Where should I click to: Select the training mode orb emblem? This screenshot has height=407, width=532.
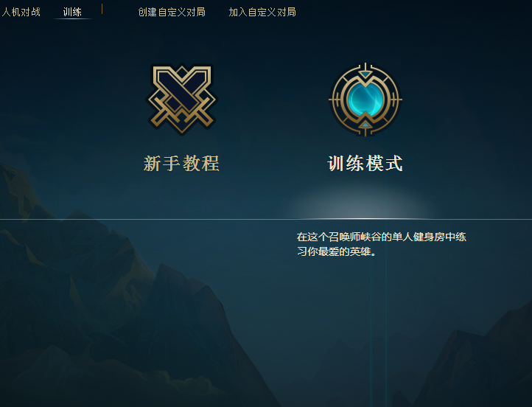tap(365, 100)
